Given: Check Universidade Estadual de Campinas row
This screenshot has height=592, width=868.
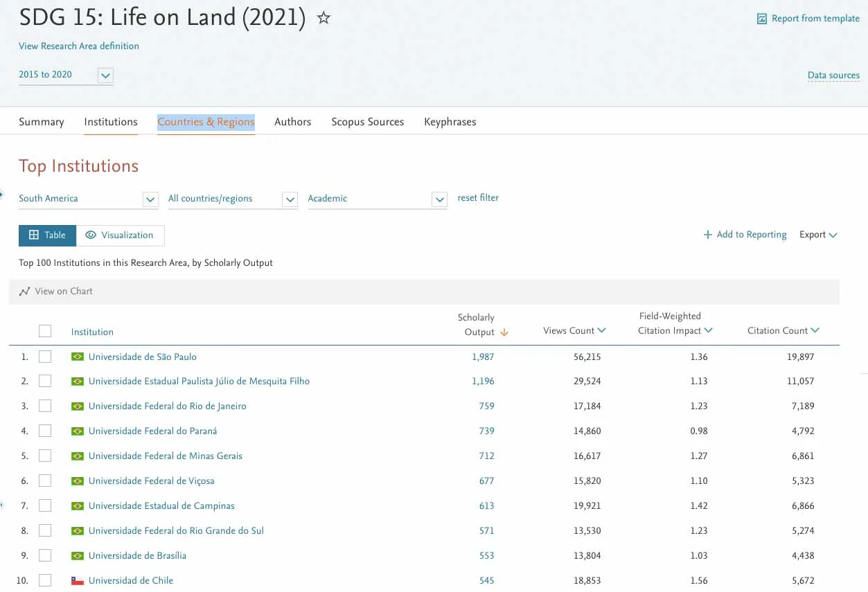Looking at the screenshot, I should (x=45, y=505).
